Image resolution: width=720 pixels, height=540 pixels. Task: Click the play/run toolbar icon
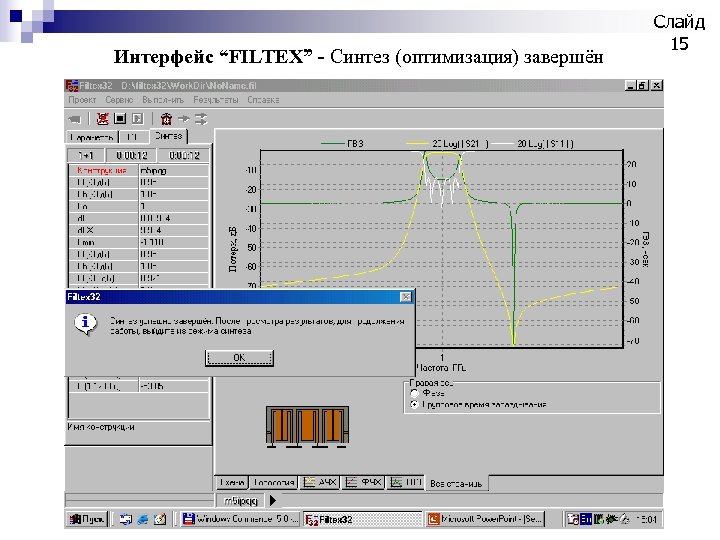click(x=137, y=119)
